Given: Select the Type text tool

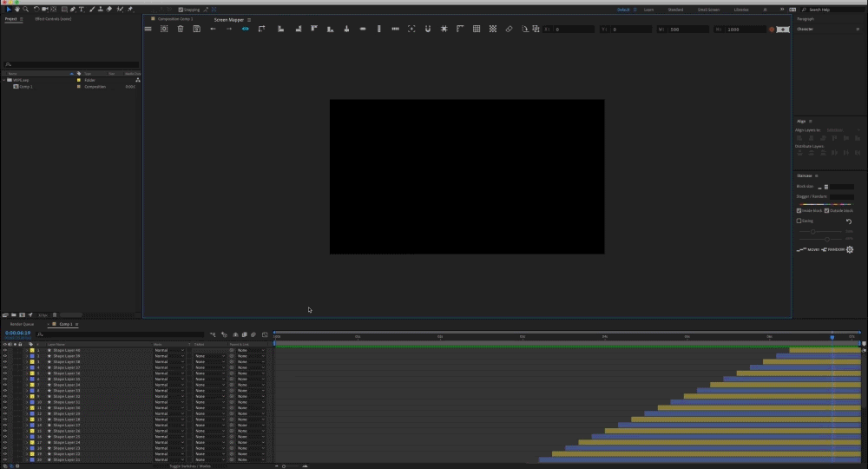Looking at the screenshot, I should (82, 10).
